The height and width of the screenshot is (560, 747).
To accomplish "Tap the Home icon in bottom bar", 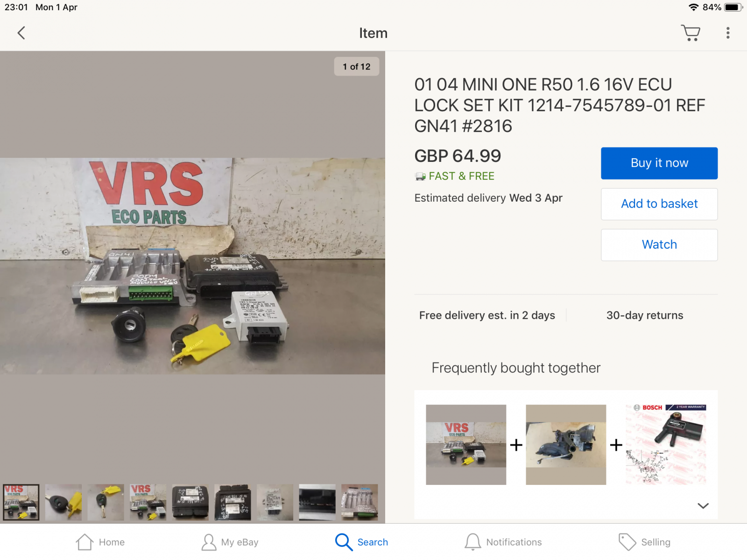I will click(x=85, y=542).
